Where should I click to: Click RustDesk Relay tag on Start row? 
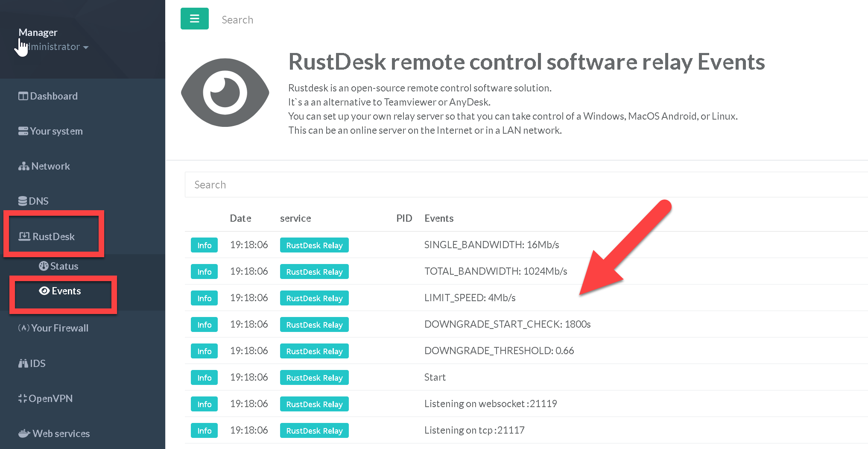pyautogui.click(x=314, y=378)
